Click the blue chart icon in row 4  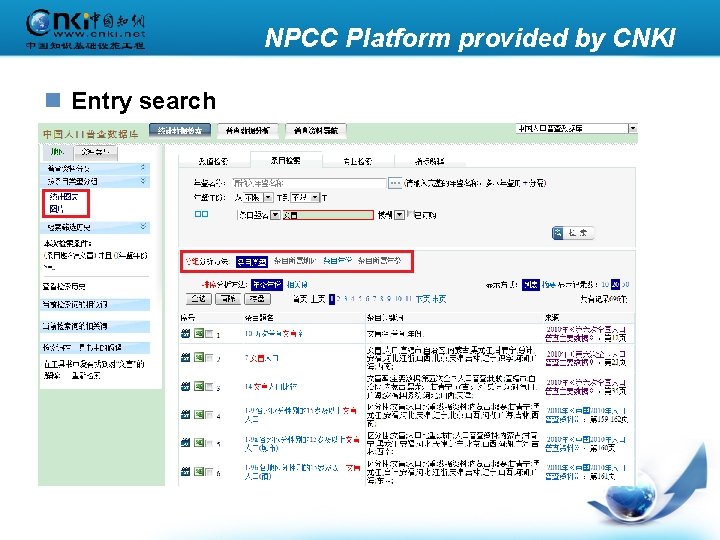185,415
